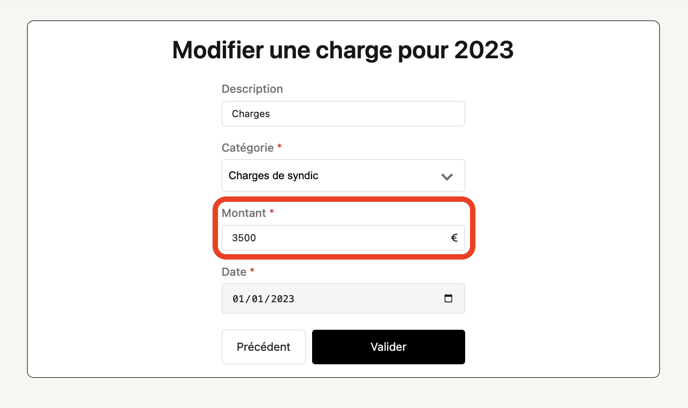Select the day segment of the date
The image size is (688, 408).
click(x=238, y=299)
